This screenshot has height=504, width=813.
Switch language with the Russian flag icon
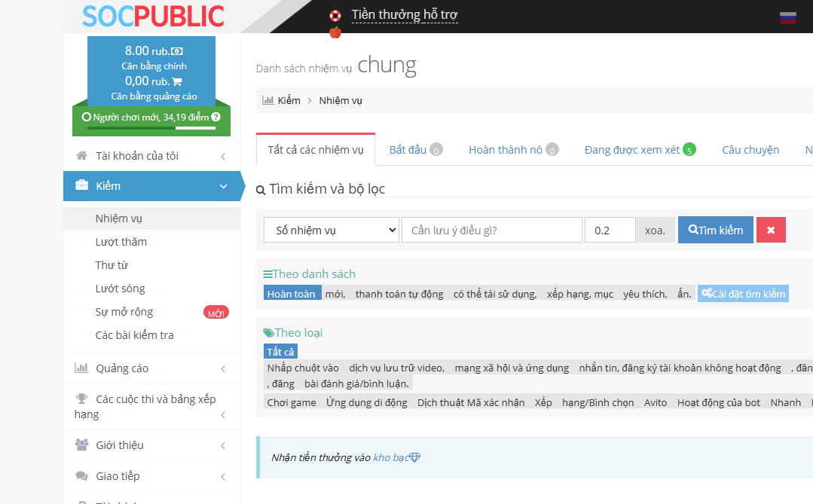tap(788, 17)
